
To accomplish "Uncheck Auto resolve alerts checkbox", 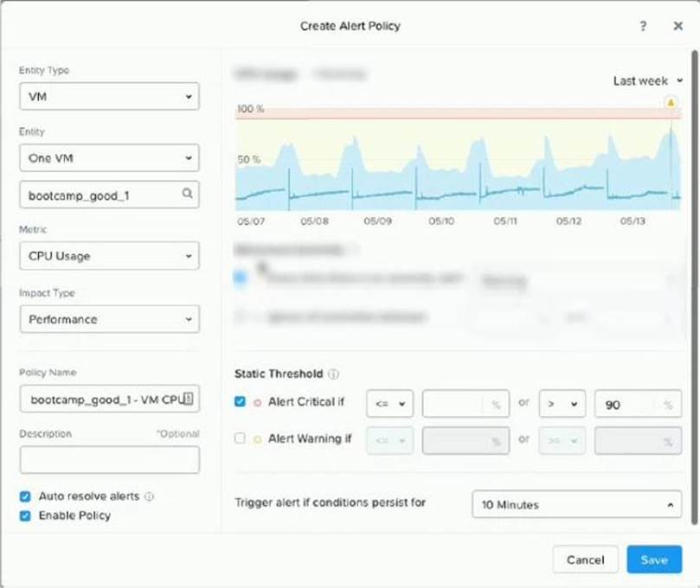I will (25, 496).
